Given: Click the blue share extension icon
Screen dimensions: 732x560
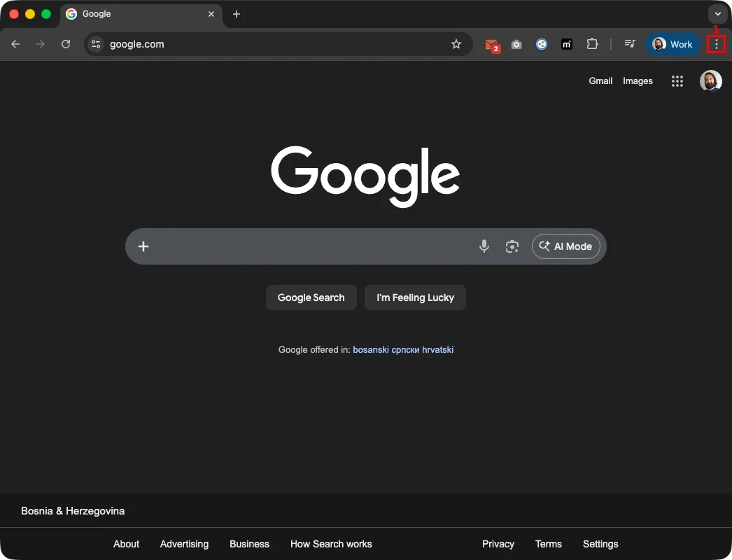Looking at the screenshot, I should pos(542,44).
